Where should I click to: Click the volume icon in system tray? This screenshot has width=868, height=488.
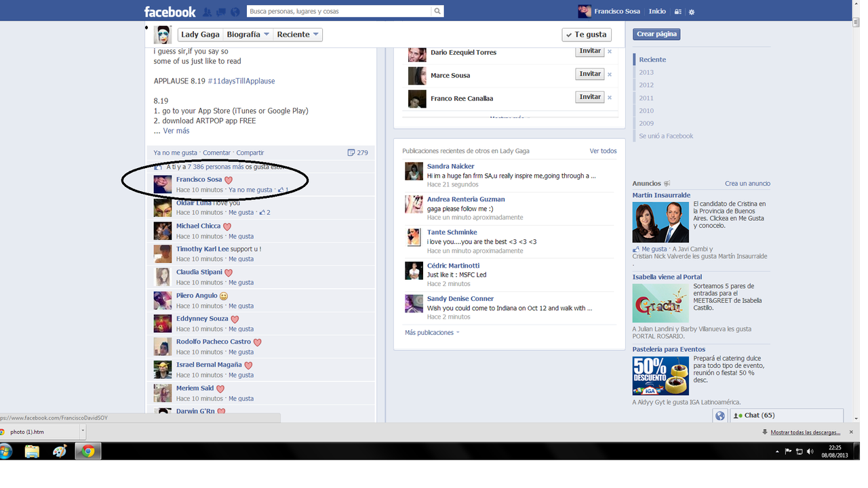(810, 451)
